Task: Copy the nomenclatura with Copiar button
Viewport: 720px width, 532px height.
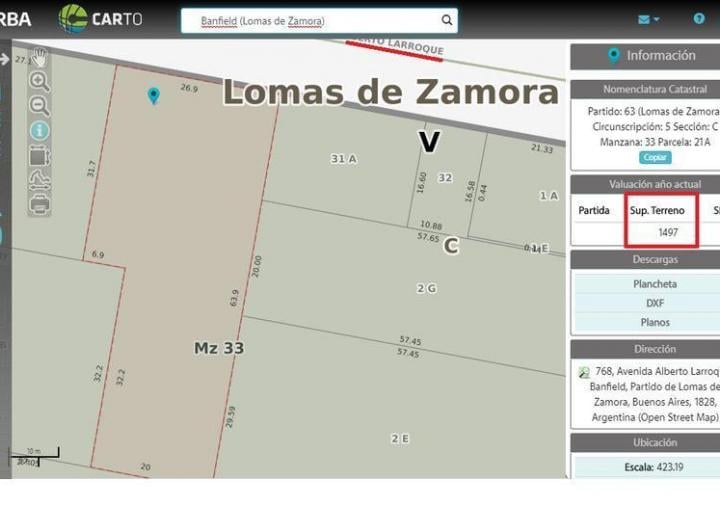Action: pos(655,157)
